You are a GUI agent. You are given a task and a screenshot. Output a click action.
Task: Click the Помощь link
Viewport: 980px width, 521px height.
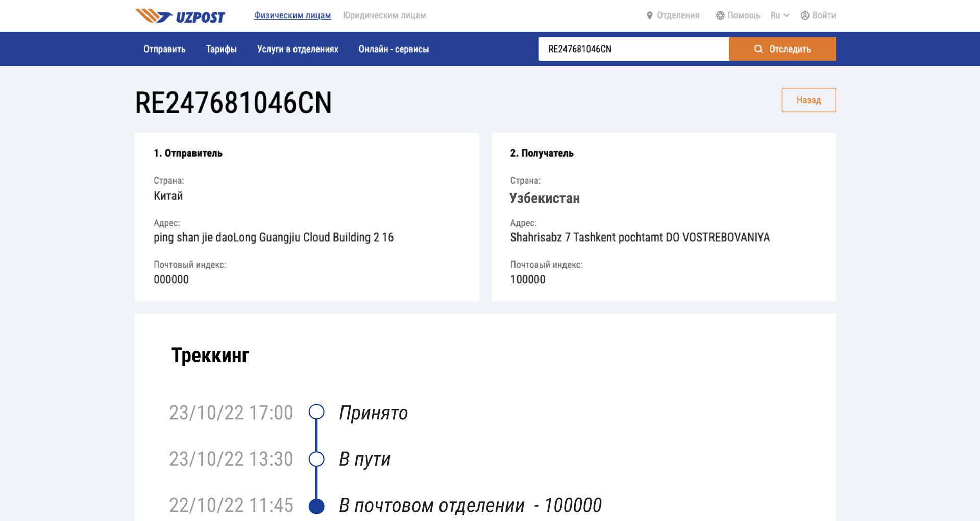click(744, 16)
